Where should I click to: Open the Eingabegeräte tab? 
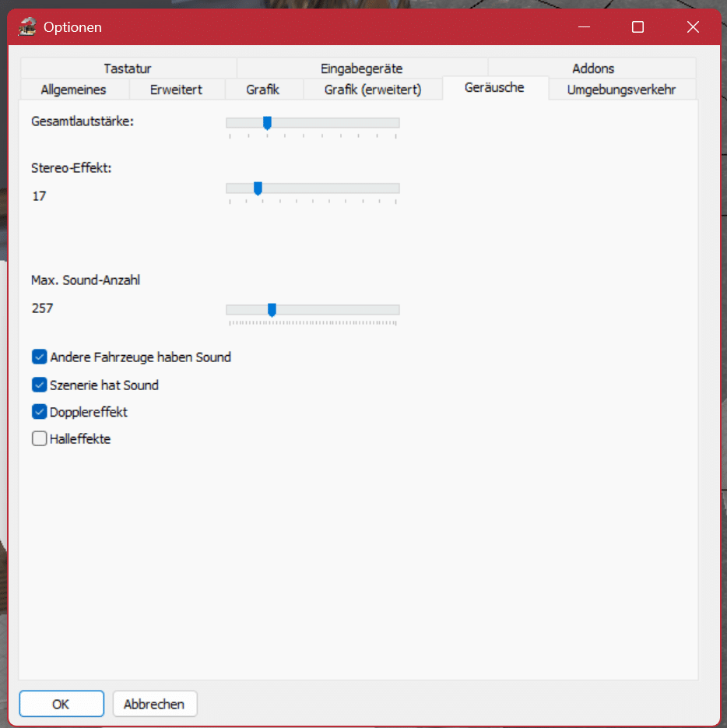pos(361,69)
